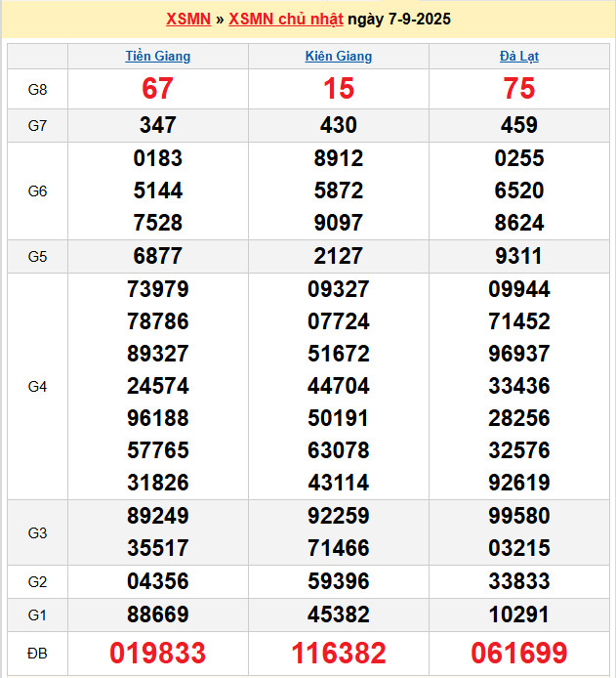Click G3 number 99580
The height and width of the screenshot is (678, 616).
518,516
